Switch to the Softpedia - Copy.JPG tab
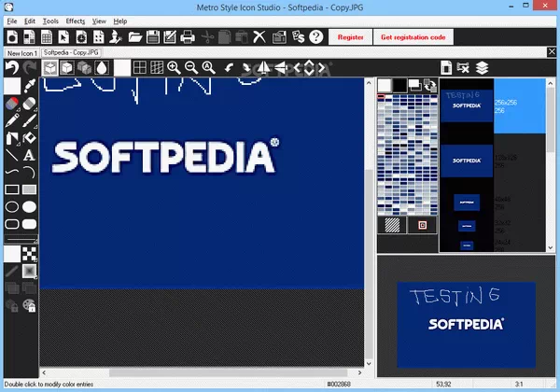 (71, 53)
